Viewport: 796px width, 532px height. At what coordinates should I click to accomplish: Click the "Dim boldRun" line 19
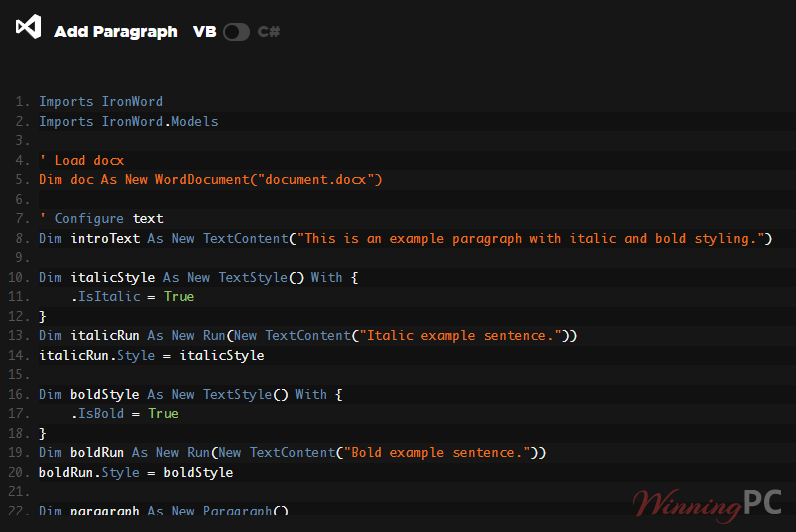click(x=292, y=453)
